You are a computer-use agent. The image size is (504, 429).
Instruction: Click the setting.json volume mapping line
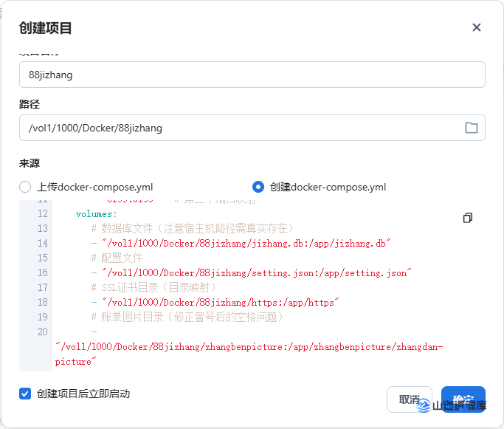click(x=251, y=272)
